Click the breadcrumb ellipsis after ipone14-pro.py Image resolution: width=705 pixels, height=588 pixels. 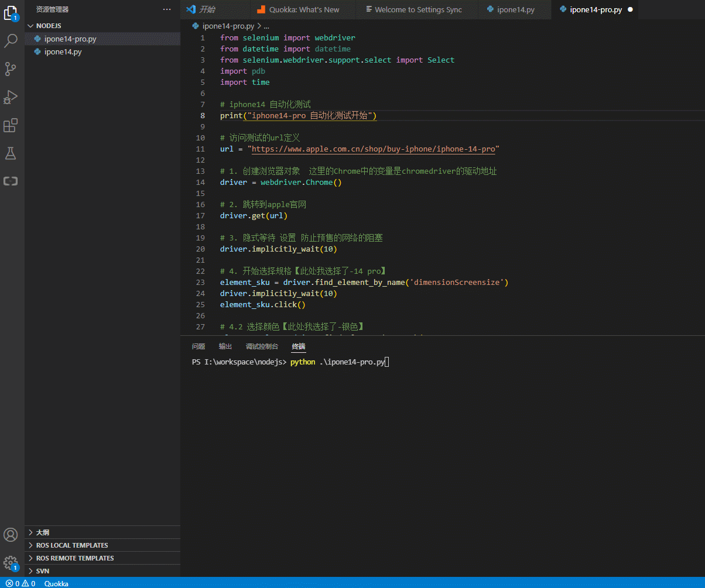[x=266, y=26]
